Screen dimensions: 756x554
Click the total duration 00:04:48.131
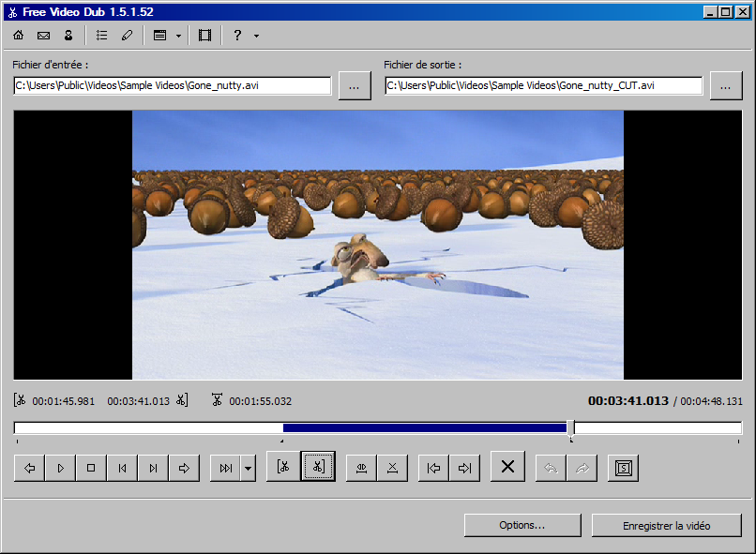(x=711, y=401)
